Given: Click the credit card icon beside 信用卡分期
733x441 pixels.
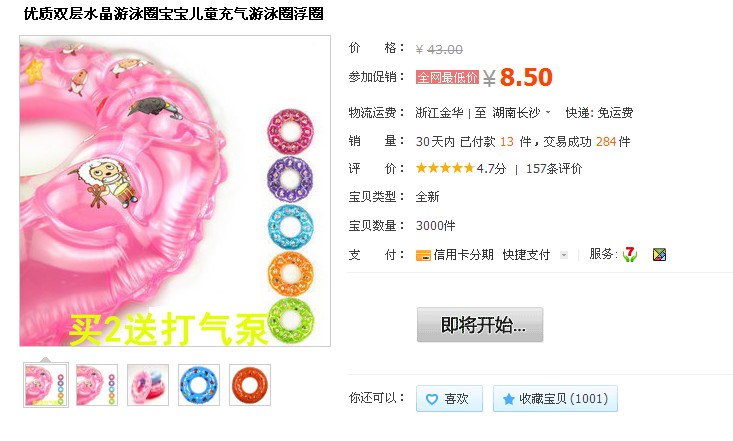Looking at the screenshot, I should click(x=423, y=255).
